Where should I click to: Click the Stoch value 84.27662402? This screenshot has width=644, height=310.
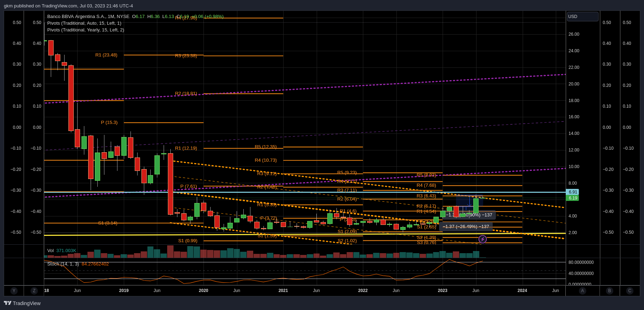pos(95,264)
